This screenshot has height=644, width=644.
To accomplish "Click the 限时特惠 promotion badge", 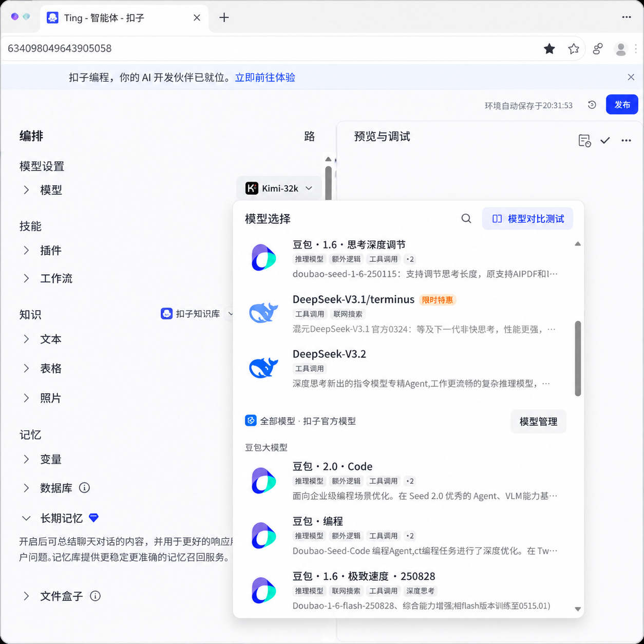I will click(x=438, y=300).
